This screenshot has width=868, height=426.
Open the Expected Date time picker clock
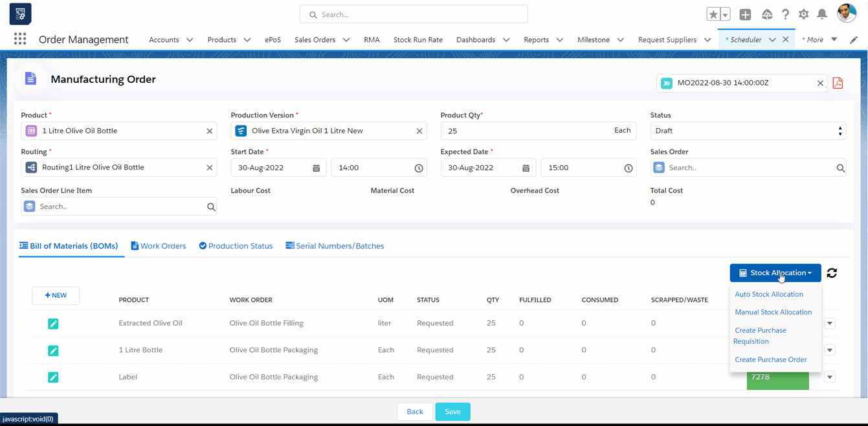coord(628,168)
